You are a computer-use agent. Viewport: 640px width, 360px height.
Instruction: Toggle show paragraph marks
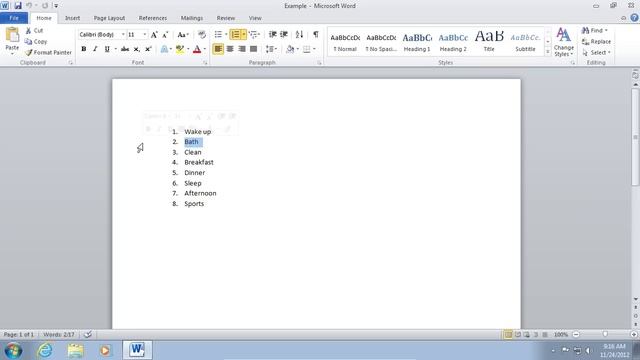pos(316,35)
